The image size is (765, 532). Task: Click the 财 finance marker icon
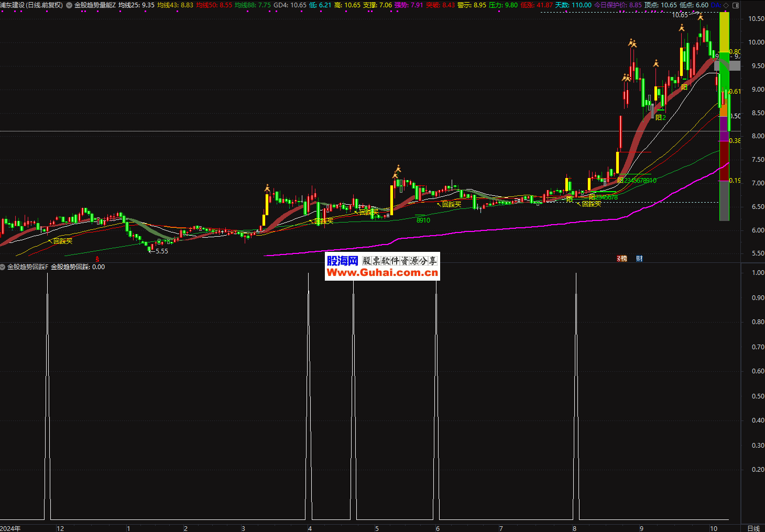[x=639, y=259]
